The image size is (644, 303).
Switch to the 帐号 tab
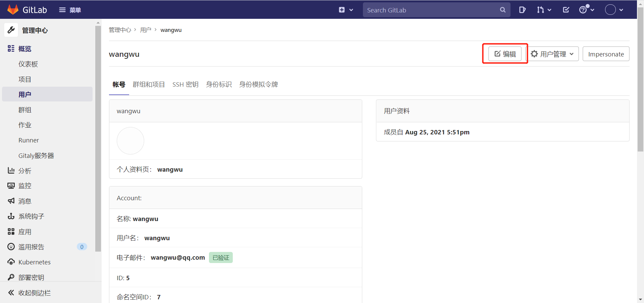[119, 84]
